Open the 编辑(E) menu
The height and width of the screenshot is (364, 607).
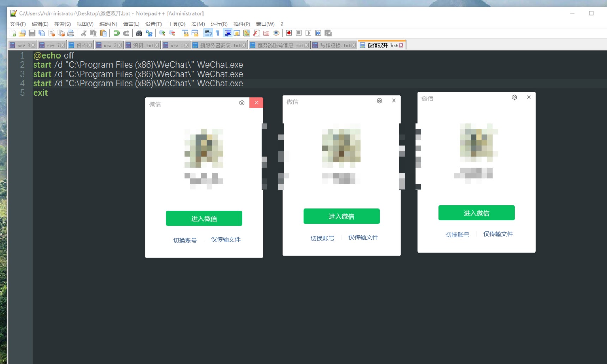coord(40,24)
